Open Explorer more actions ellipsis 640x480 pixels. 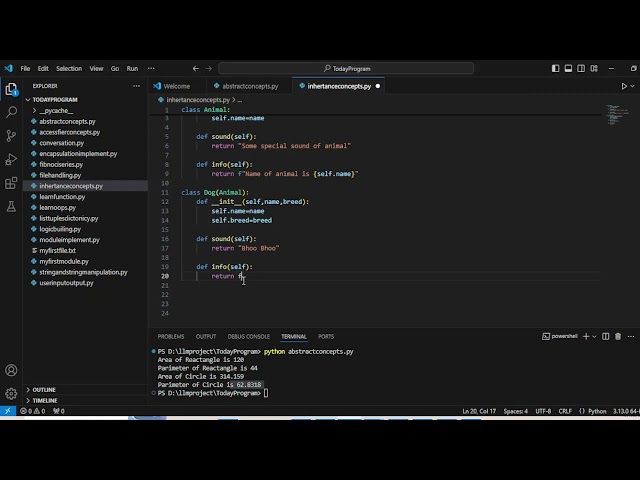click(x=136, y=86)
